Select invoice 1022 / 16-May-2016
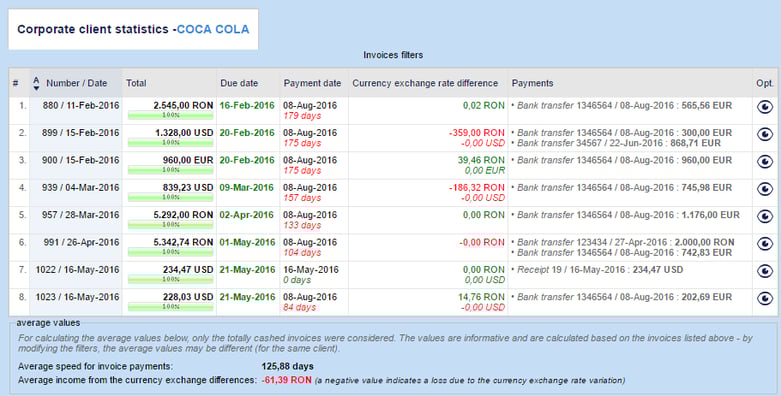 click(77, 270)
